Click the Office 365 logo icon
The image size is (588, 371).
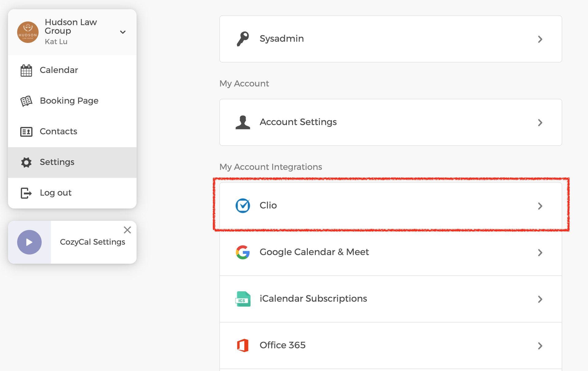click(243, 346)
